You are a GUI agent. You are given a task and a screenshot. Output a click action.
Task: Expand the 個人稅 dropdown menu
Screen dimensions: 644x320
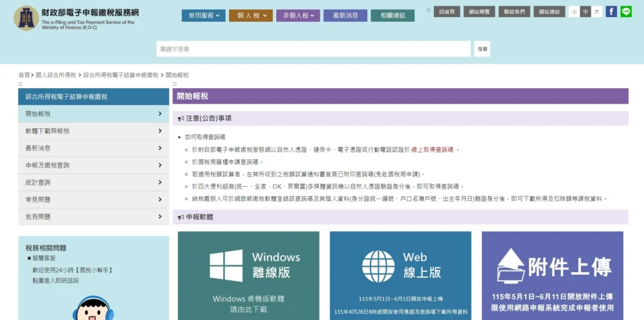pos(251,16)
